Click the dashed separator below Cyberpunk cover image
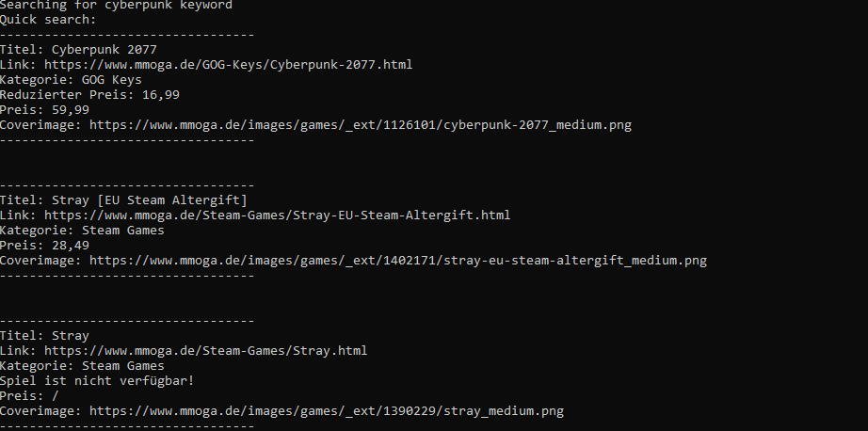 (127, 140)
